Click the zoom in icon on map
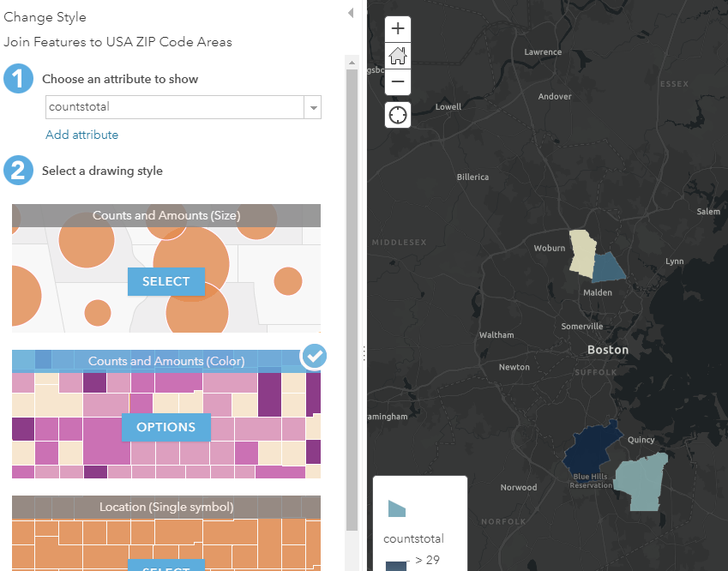Screen dimensions: 728x571 (x=397, y=28)
